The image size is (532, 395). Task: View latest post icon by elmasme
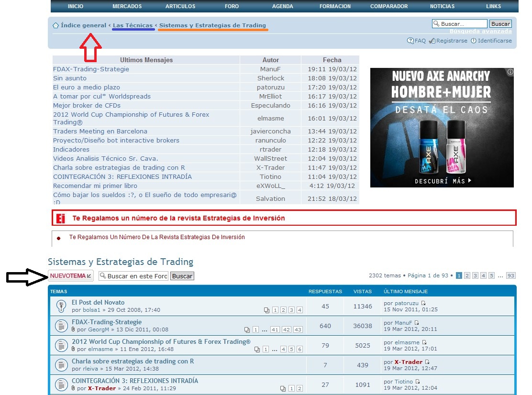[x=424, y=342]
